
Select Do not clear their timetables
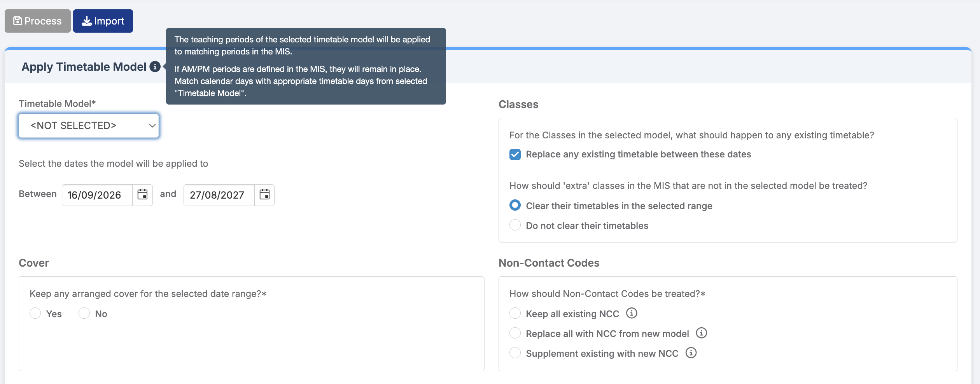pos(515,225)
